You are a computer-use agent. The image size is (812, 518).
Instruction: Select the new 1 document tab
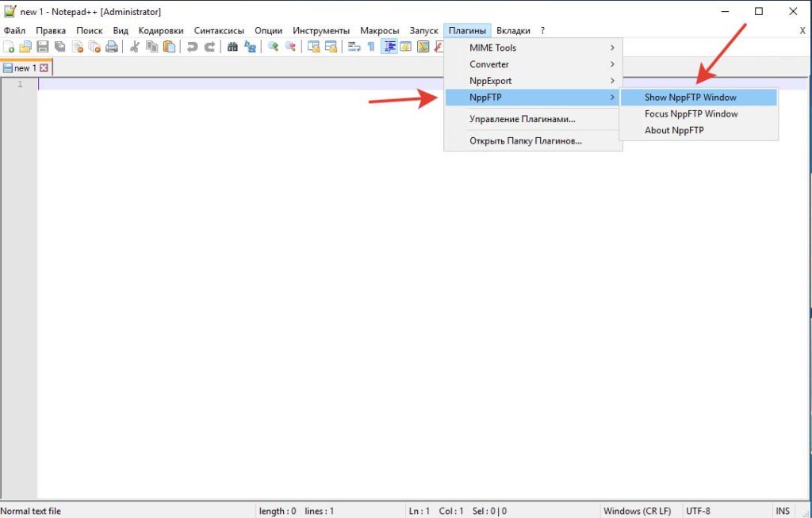click(25, 68)
